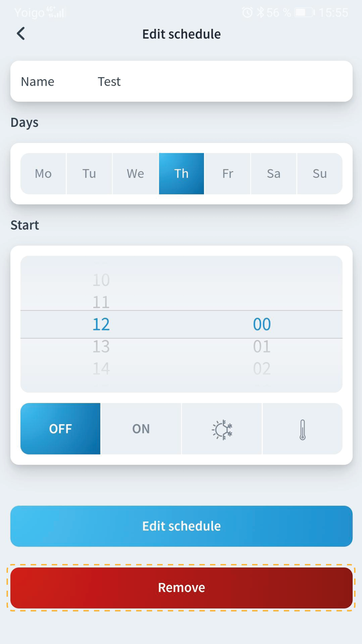Tap the Bluetooth status icon

pyautogui.click(x=260, y=13)
